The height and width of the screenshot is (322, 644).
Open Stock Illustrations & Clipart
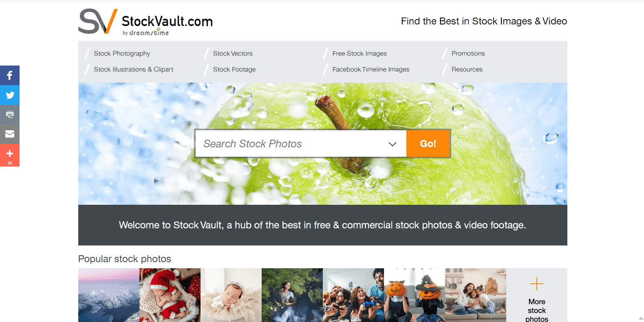(x=134, y=69)
